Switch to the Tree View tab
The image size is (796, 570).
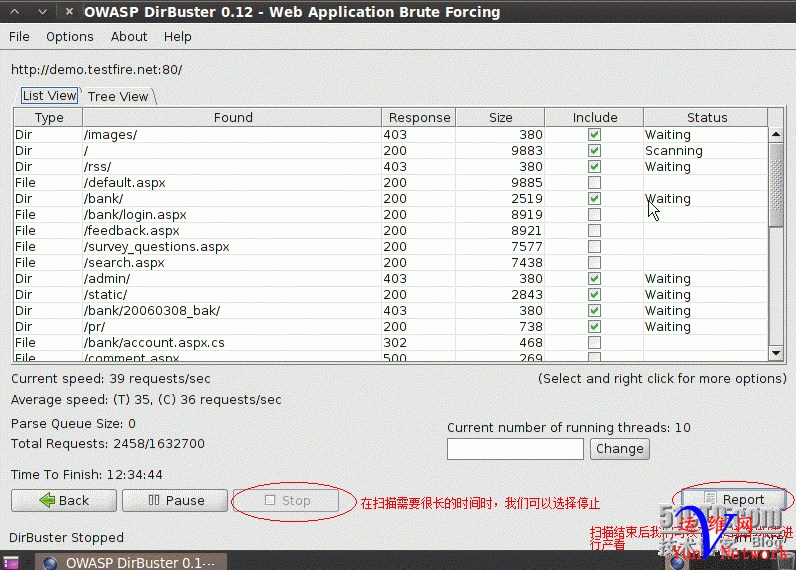pos(118,96)
